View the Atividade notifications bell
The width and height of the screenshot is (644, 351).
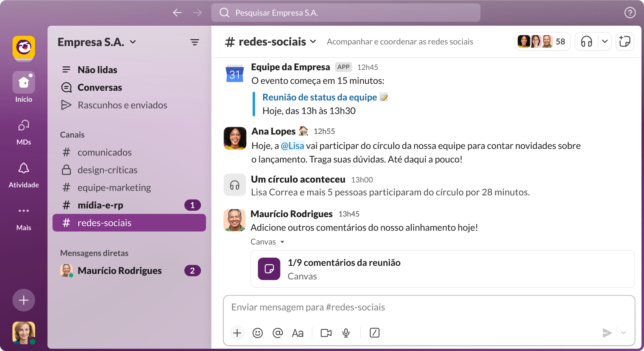[23, 168]
